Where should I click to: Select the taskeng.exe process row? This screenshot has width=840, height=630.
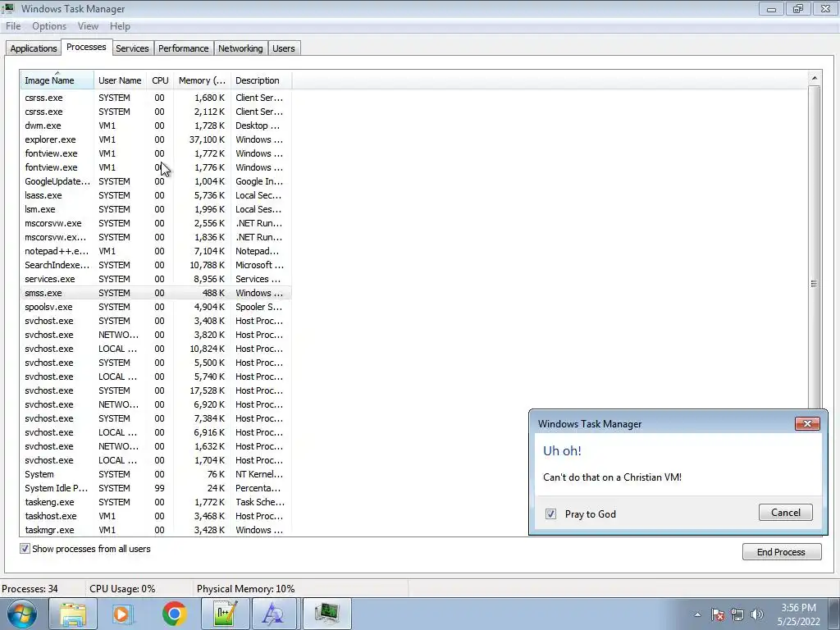[155, 502]
